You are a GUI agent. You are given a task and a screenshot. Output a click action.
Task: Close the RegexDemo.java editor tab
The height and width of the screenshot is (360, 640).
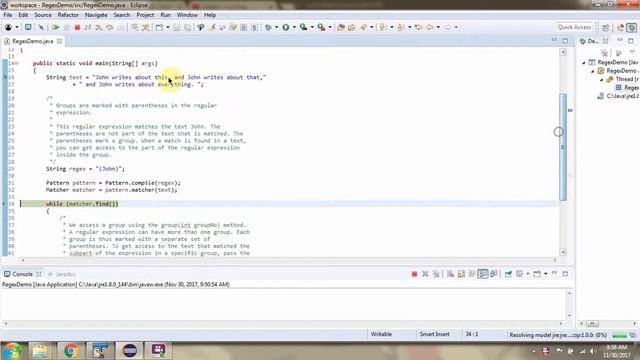tap(60, 41)
